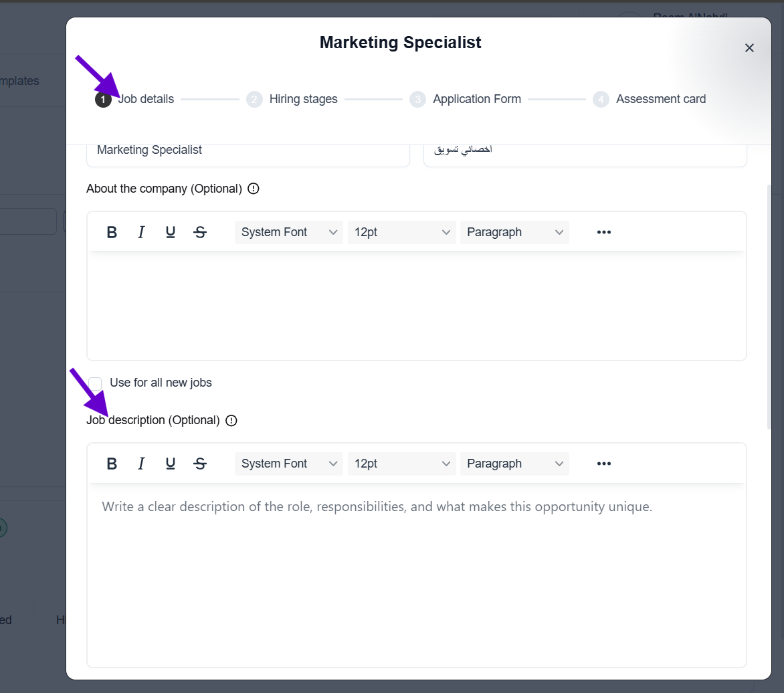Image resolution: width=784 pixels, height=693 pixels.
Task: Open more options in Job description toolbar
Action: (x=603, y=464)
